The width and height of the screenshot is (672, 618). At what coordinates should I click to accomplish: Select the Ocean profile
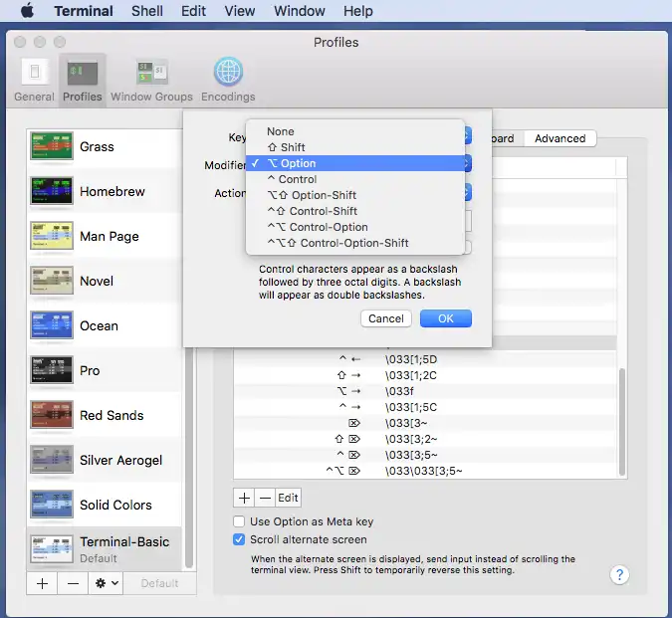(104, 325)
